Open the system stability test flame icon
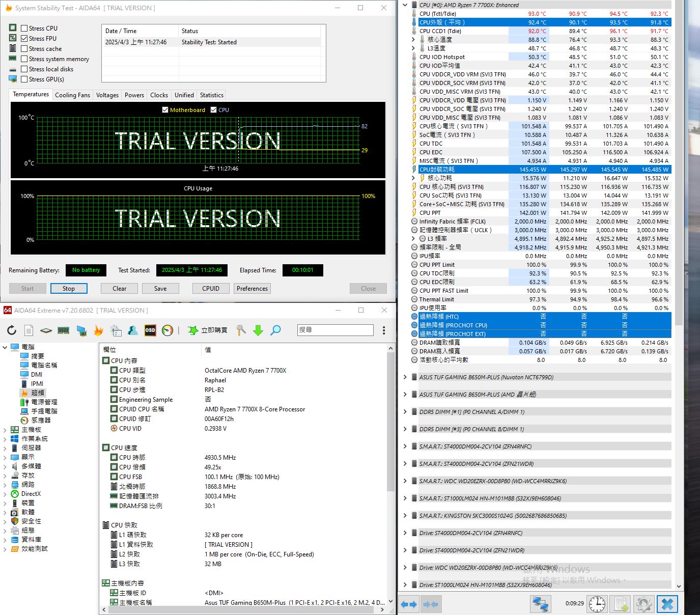This screenshot has height=615, width=700. click(98, 330)
